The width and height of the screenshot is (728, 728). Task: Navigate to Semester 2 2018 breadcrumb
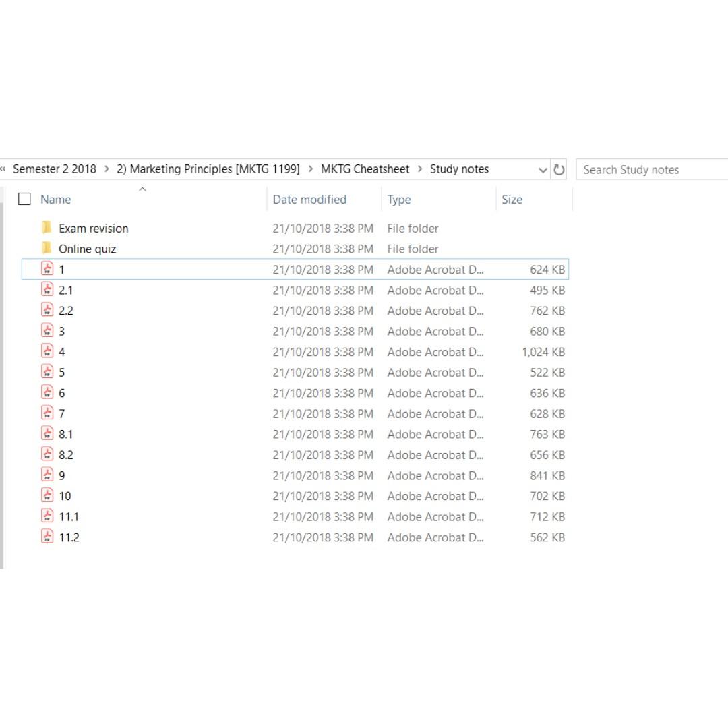(55, 169)
